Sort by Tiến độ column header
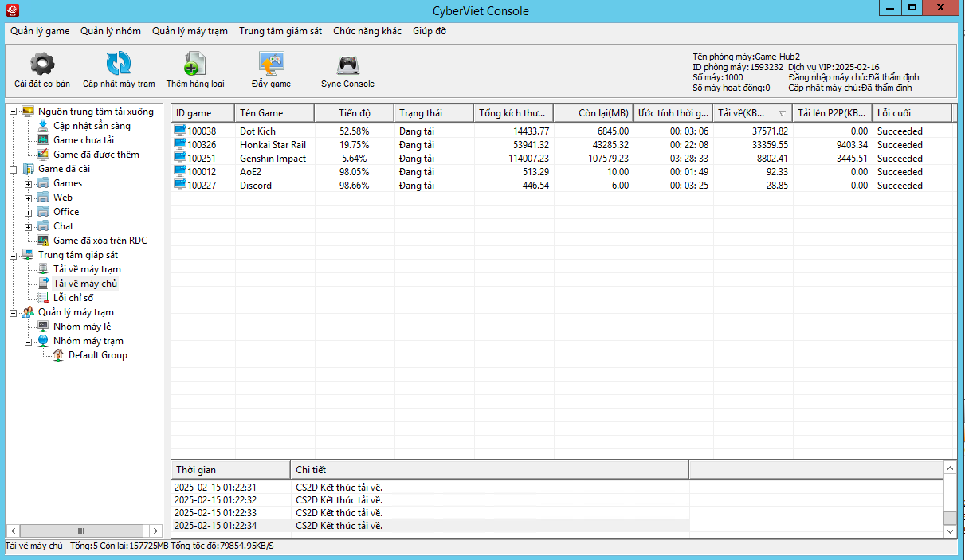965x560 pixels. click(x=354, y=112)
